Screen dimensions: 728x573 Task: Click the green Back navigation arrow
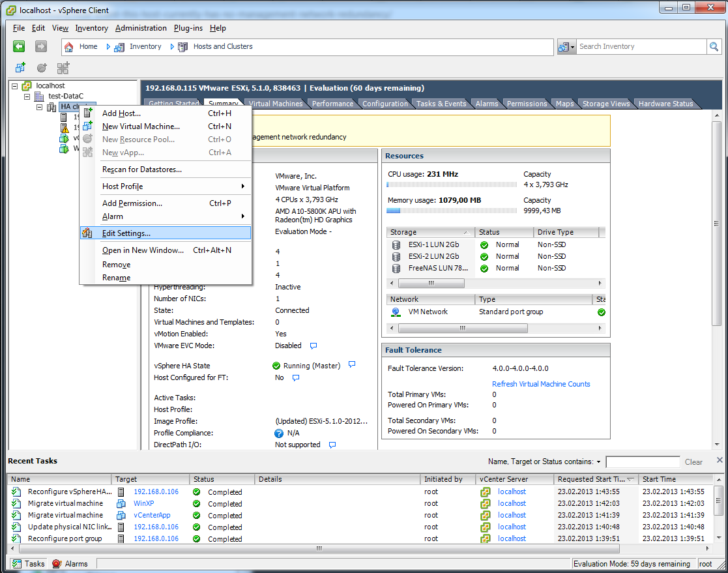(x=19, y=46)
